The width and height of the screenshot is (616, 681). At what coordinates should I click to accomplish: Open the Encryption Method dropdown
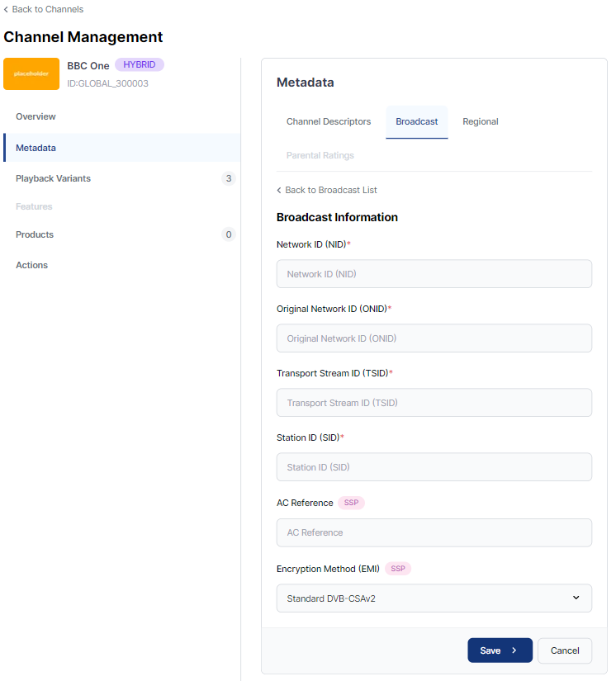[x=434, y=598]
